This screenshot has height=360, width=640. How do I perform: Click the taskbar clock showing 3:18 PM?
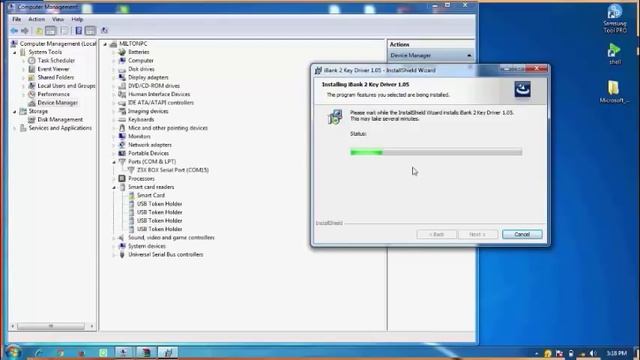coord(616,353)
